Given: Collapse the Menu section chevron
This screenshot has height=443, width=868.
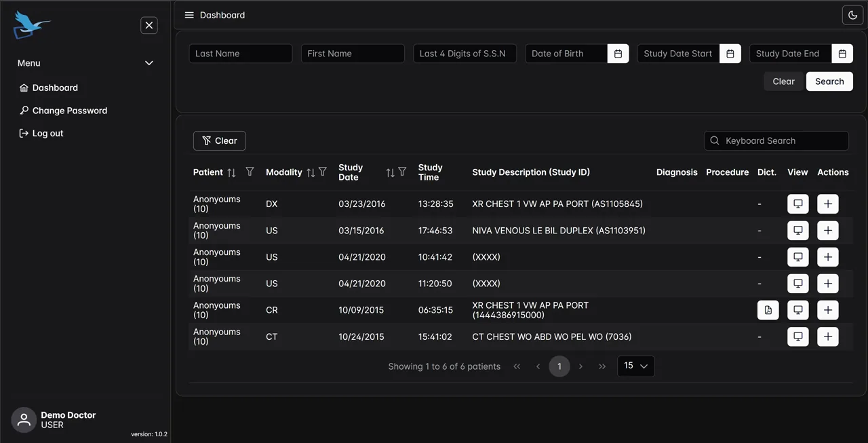Looking at the screenshot, I should click(x=149, y=63).
